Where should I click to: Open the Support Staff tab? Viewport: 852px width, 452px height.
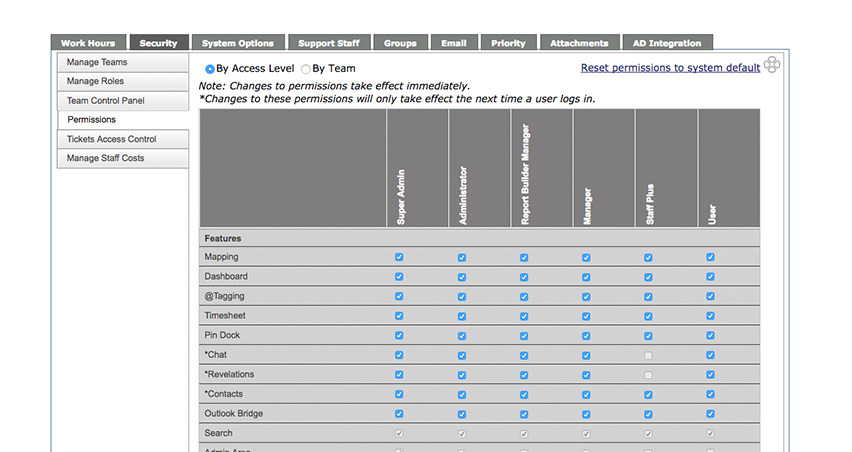pos(329,42)
